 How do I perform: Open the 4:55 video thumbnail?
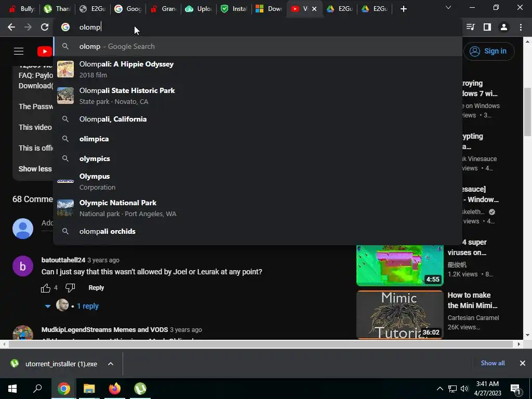pos(400,265)
